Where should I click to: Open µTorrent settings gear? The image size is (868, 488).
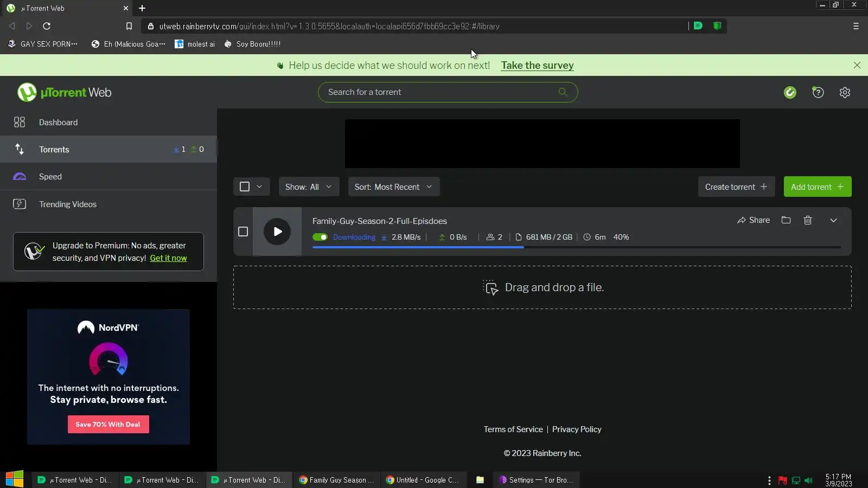pyautogui.click(x=845, y=92)
